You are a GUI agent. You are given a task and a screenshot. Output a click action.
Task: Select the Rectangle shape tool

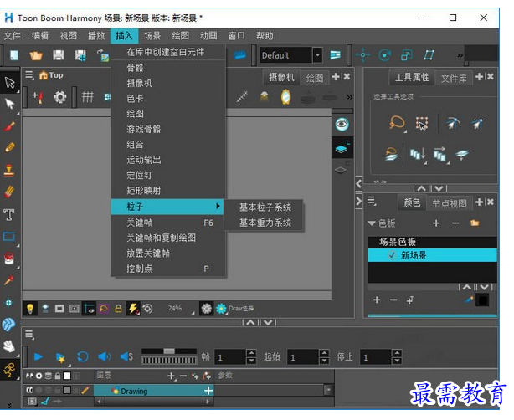click(x=9, y=237)
